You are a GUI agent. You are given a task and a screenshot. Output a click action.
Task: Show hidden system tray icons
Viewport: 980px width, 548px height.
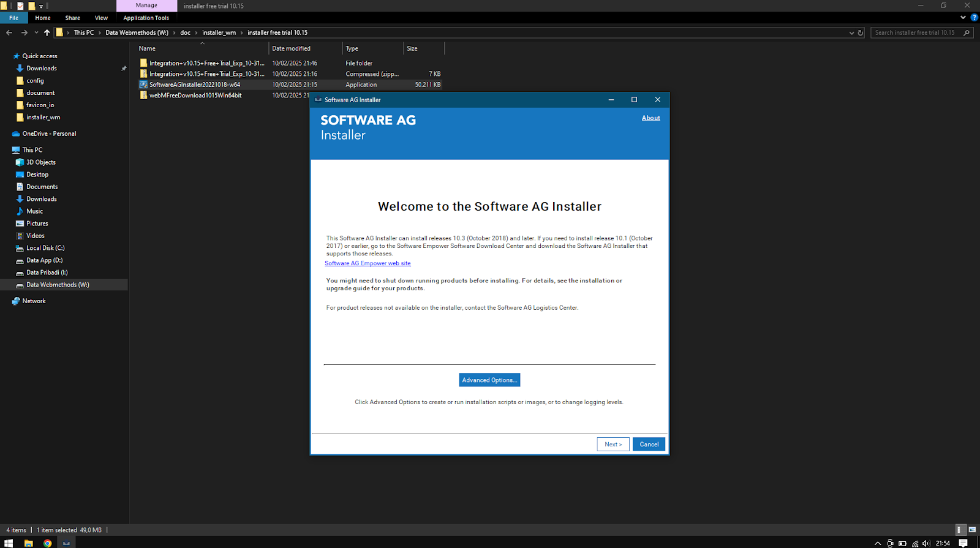click(878, 543)
